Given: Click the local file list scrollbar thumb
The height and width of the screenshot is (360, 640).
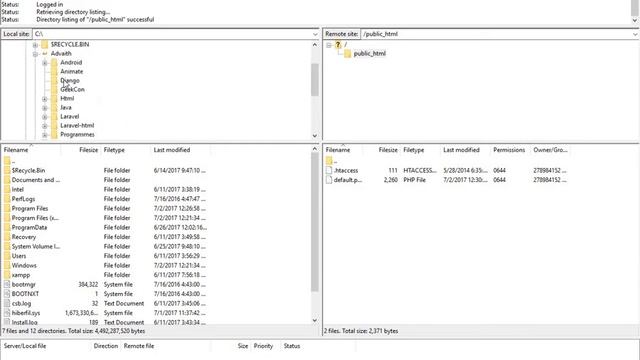Looking at the screenshot, I should click(x=315, y=222).
